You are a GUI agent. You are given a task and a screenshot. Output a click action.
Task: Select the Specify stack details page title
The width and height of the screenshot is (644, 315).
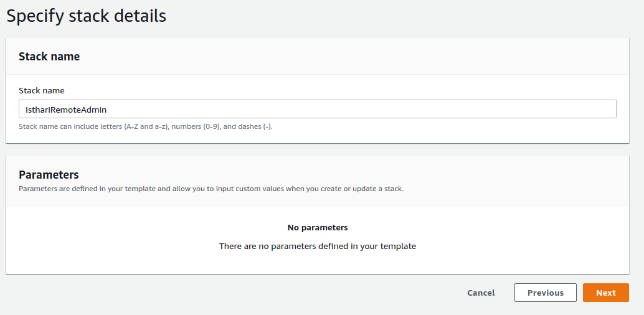(x=86, y=16)
